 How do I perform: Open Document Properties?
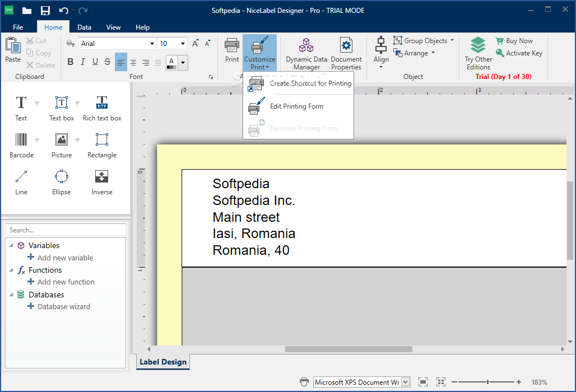tap(346, 54)
